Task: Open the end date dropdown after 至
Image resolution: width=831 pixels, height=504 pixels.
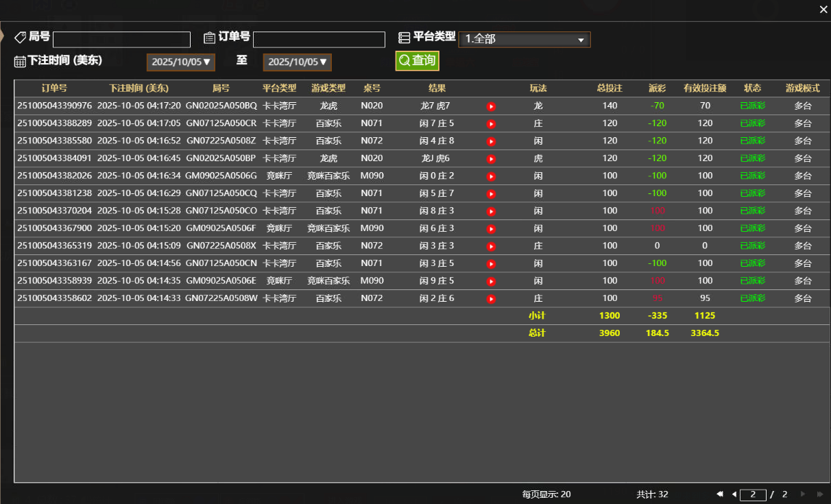Action: [297, 62]
